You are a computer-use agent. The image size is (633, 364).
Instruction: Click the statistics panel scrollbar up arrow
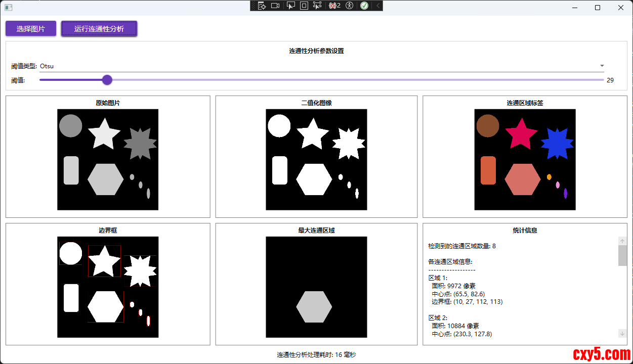tap(622, 241)
